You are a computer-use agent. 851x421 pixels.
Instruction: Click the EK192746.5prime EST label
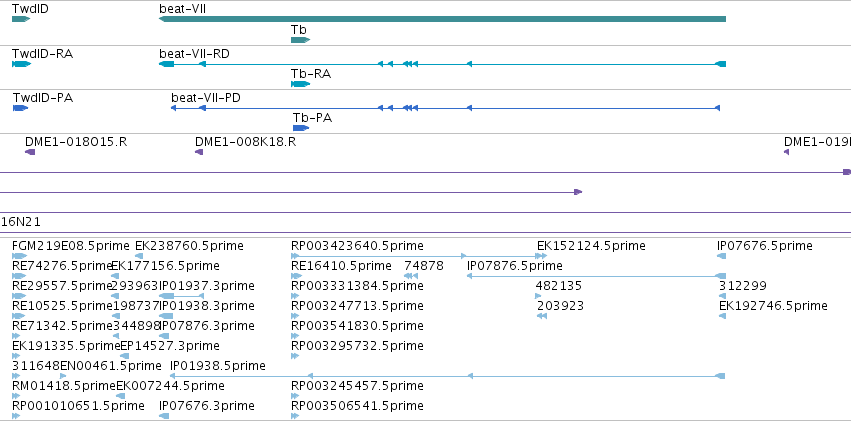(x=773, y=306)
